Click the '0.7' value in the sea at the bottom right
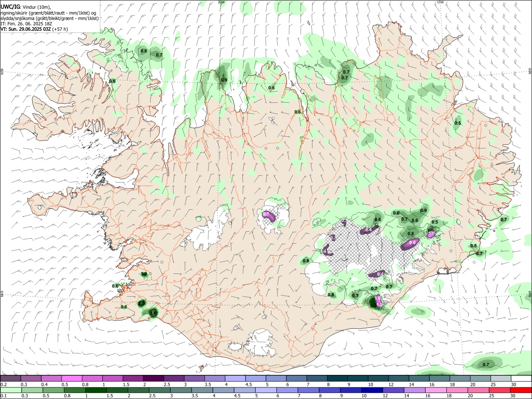The height and width of the screenshot is (399, 532). pyautogui.click(x=486, y=365)
